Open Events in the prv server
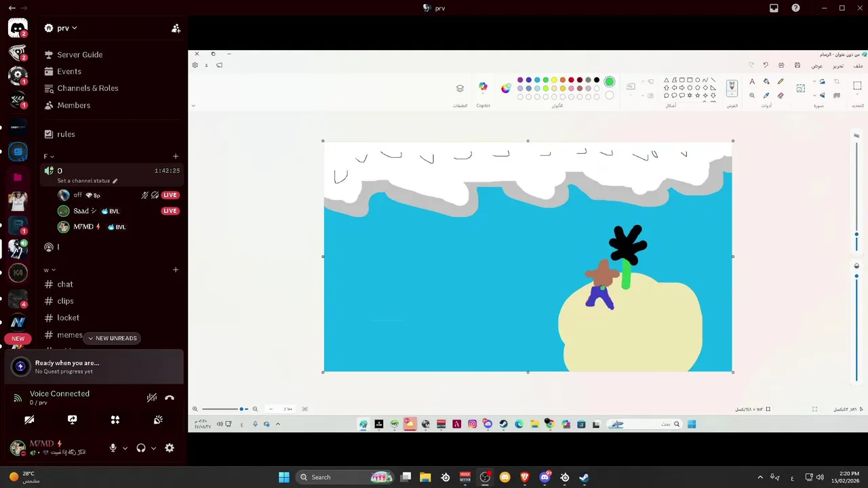Viewport: 868px width, 488px height. coord(69,71)
